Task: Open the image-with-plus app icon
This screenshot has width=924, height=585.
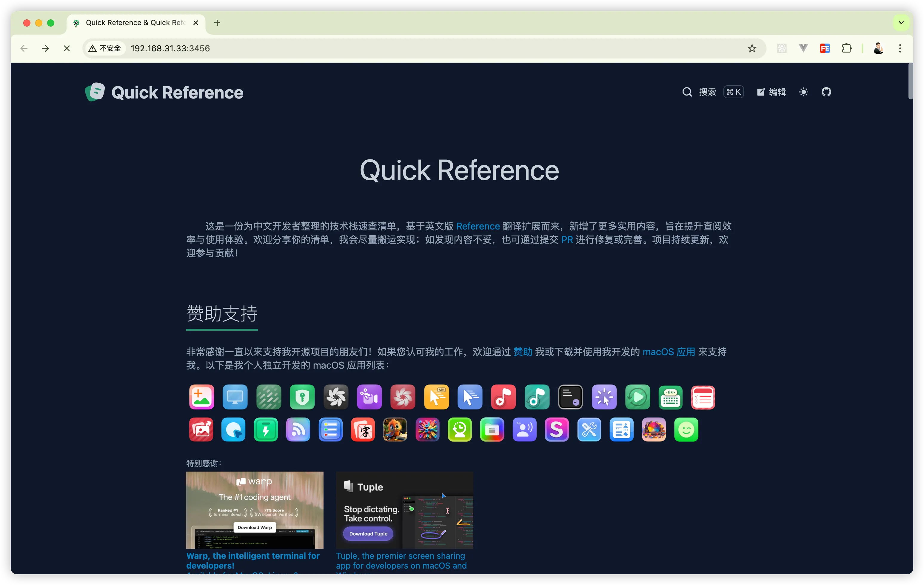Action: [x=201, y=397]
